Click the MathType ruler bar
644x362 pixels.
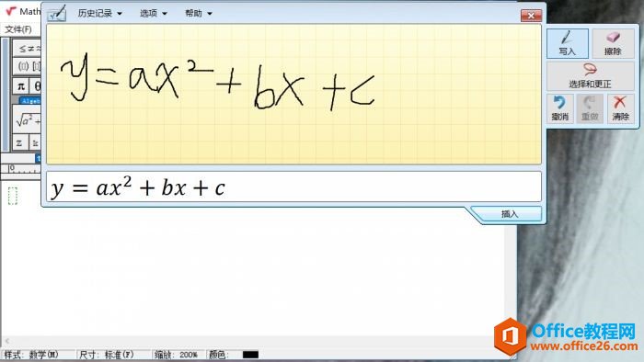[21, 168]
